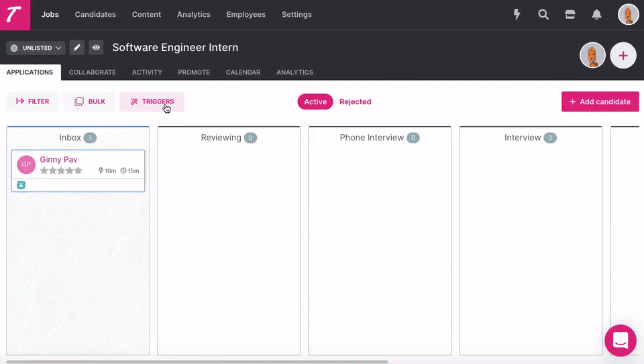This screenshot has width=644, height=364.
Task: Click the Add candidate button
Action: pos(600,101)
